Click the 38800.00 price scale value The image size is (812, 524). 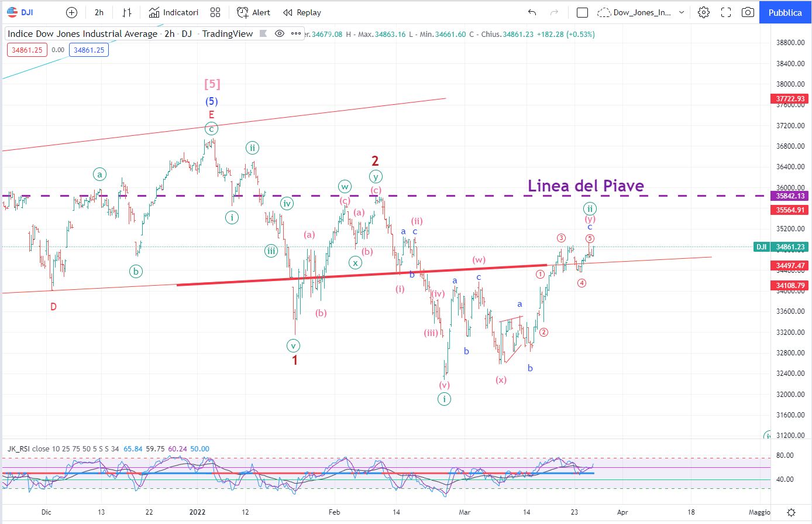click(790, 43)
